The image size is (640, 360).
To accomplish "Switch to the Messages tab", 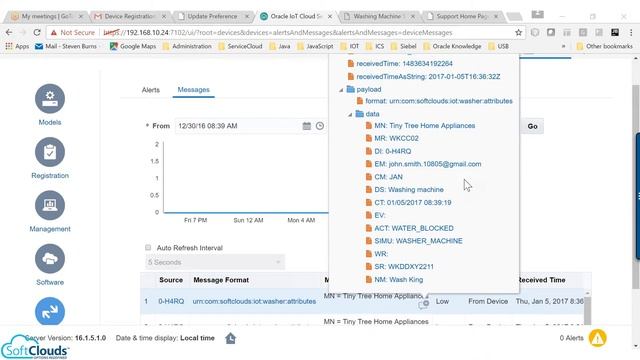I will point(193,90).
